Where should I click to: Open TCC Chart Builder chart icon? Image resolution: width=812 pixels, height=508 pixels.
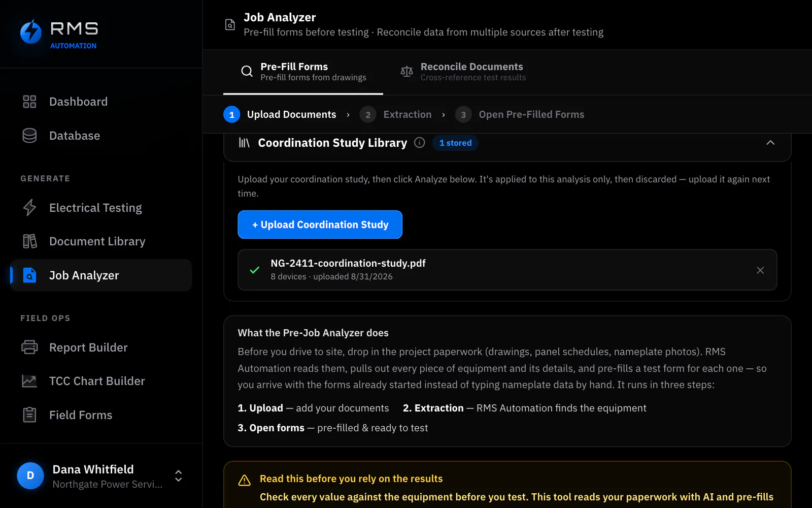[x=29, y=381]
